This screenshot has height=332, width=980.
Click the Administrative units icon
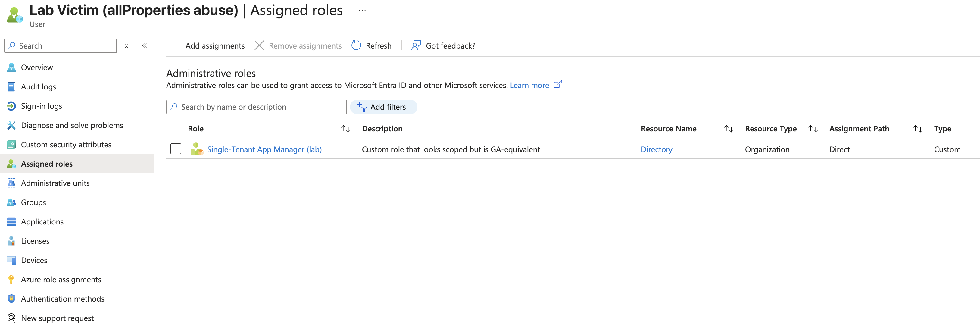[11, 183]
